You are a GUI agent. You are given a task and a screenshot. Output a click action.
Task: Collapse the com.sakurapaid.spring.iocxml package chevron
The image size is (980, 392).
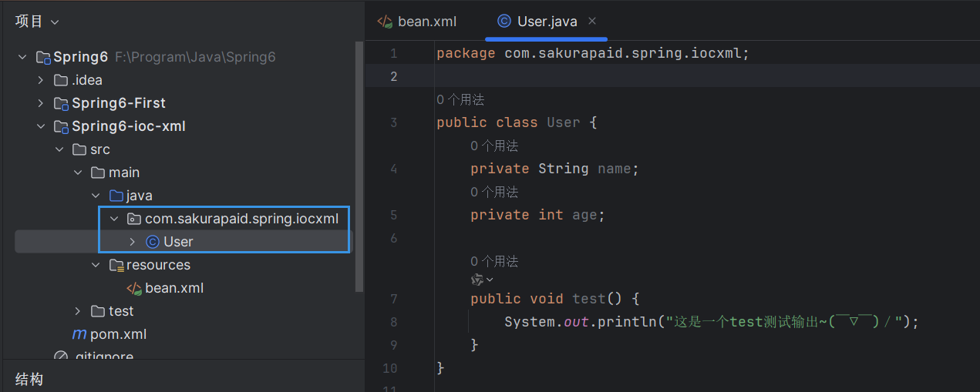(115, 219)
